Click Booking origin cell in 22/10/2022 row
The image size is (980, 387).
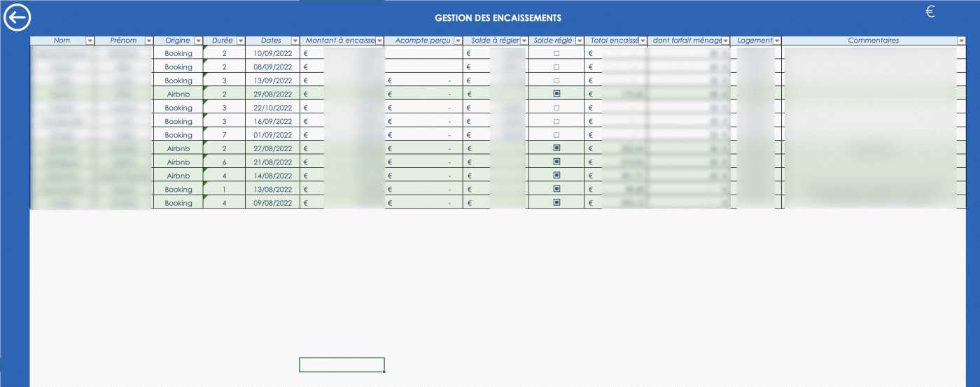click(178, 108)
